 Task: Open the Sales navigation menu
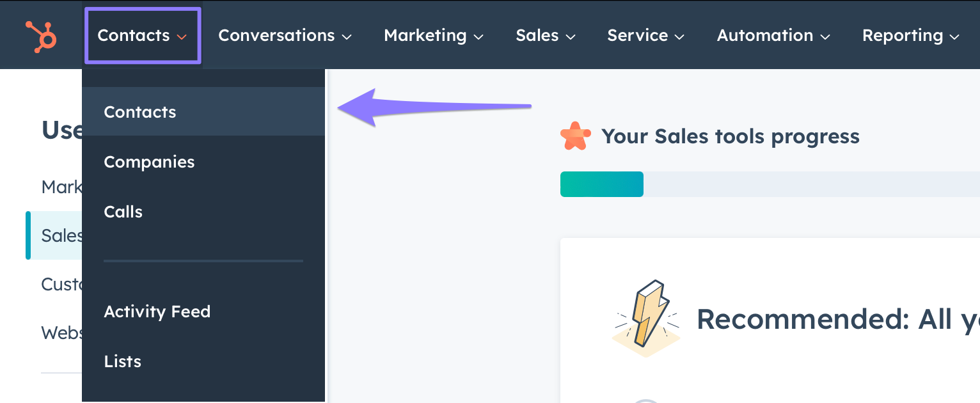click(545, 36)
